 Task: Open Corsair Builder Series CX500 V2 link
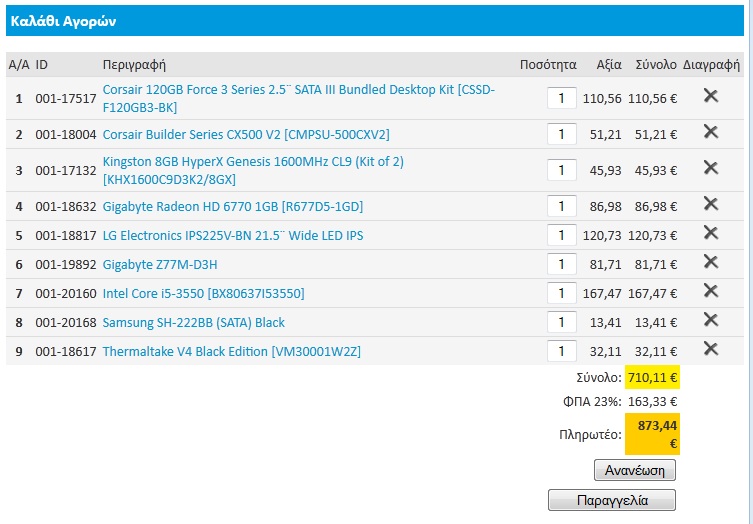coord(246,134)
